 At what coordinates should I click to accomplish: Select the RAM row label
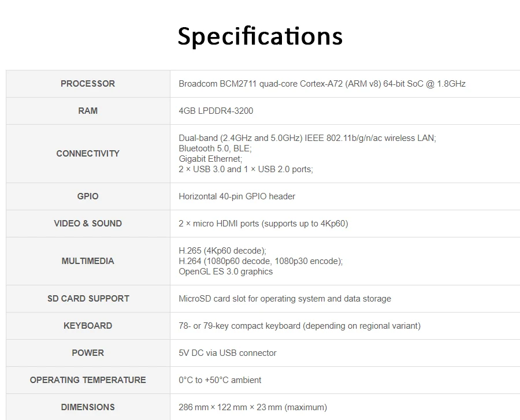(88, 111)
